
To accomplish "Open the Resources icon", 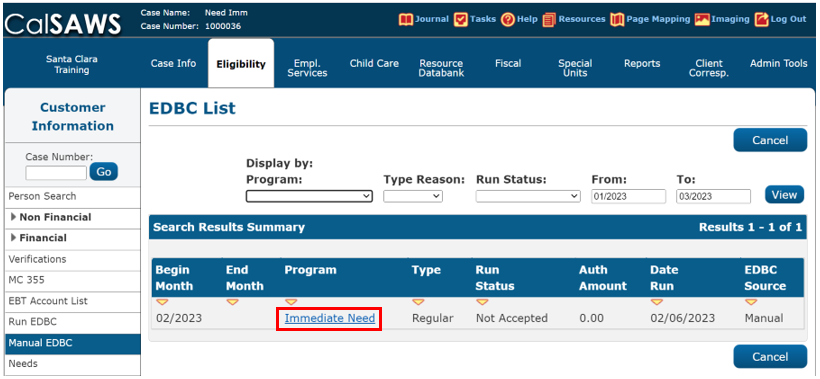I will pos(549,20).
